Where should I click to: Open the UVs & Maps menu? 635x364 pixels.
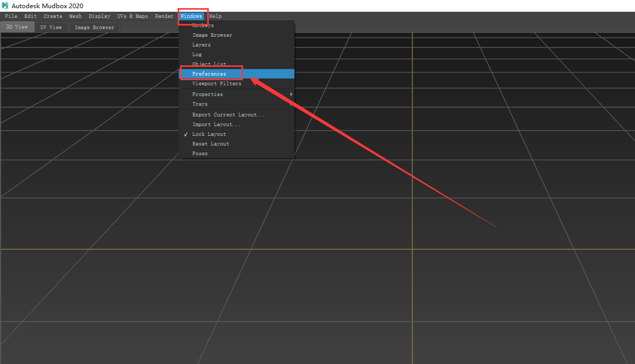133,16
